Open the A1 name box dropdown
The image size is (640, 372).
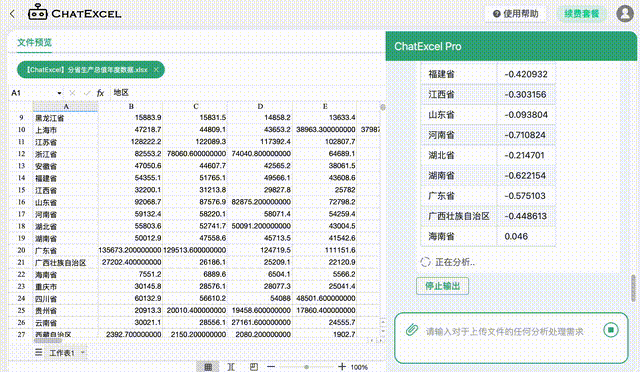click(x=60, y=93)
